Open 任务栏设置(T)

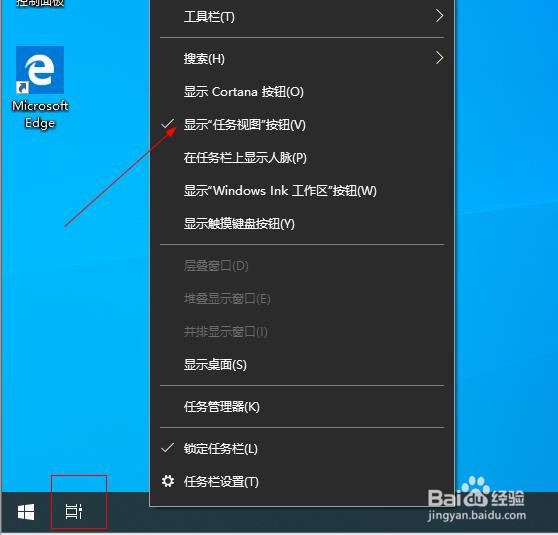click(302, 482)
